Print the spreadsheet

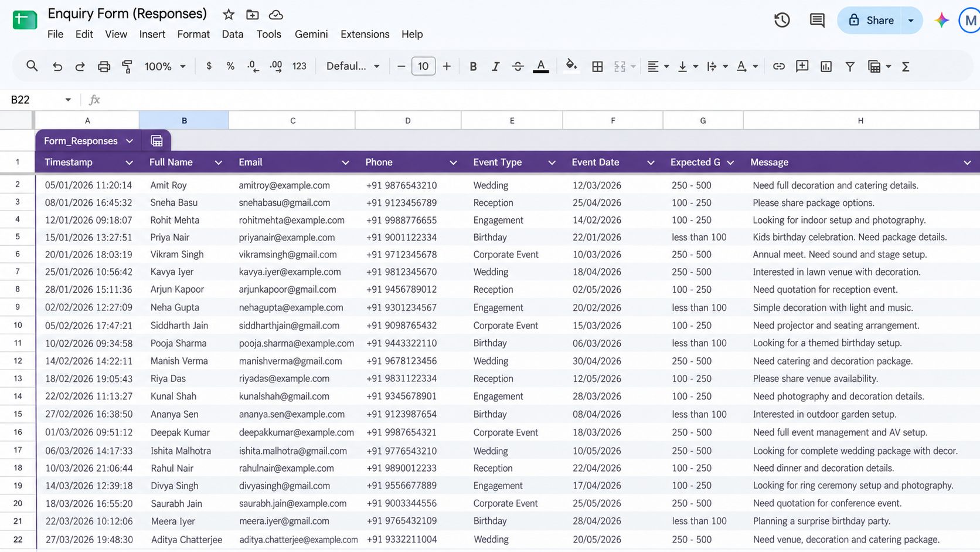(x=104, y=67)
